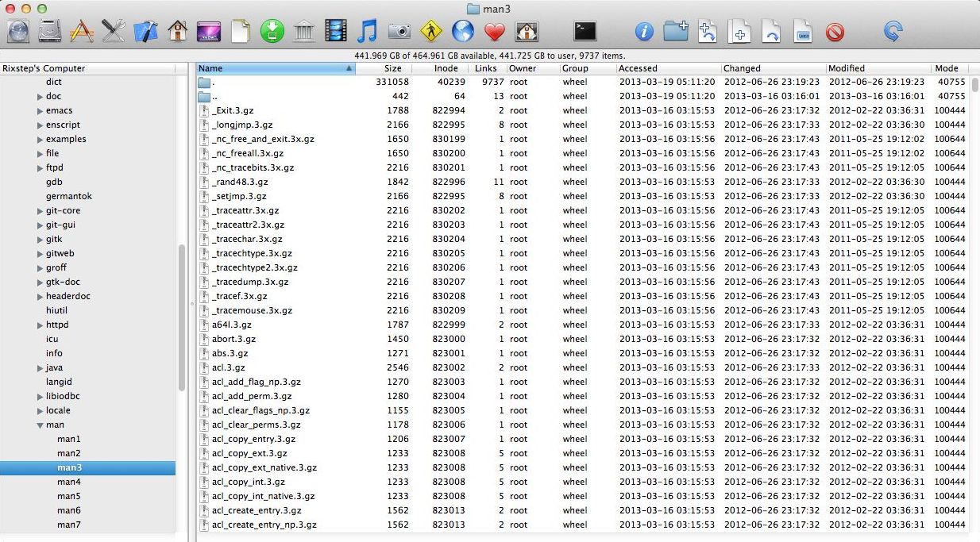Collapse the man folder triangle
The width and height of the screenshot is (980, 542).
point(40,425)
